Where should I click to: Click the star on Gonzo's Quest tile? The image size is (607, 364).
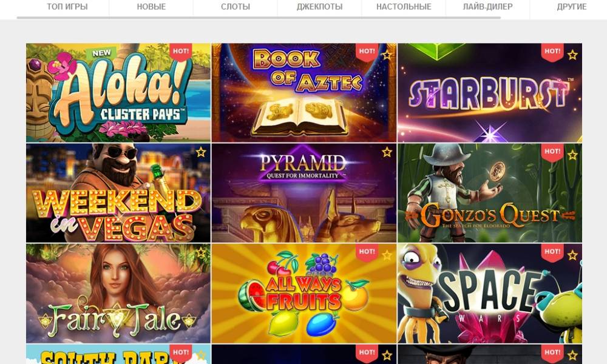click(572, 155)
